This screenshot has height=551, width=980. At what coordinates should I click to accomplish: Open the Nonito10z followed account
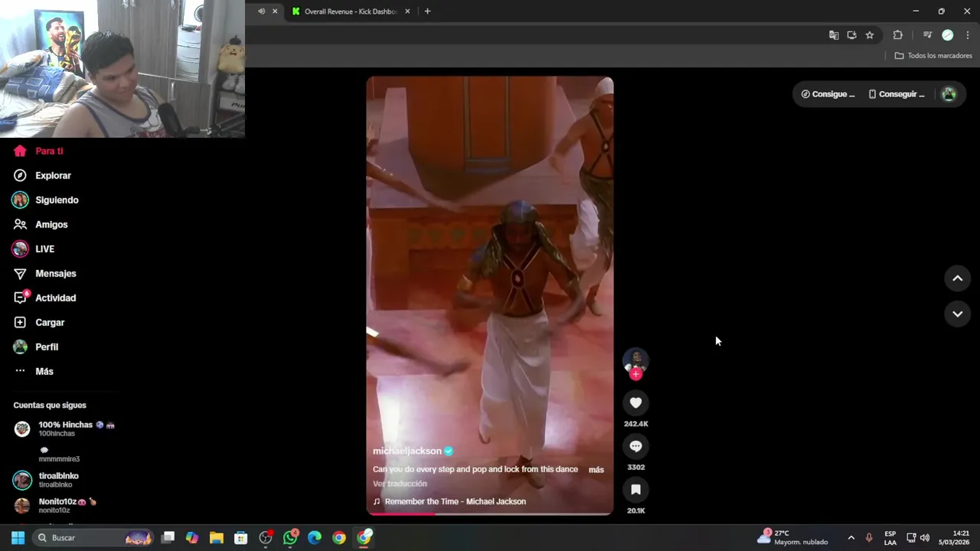(56, 505)
